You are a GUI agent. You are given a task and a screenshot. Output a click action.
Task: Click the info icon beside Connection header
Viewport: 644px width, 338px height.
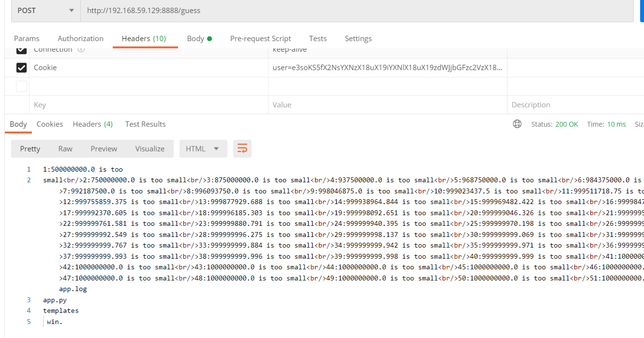pyautogui.click(x=81, y=50)
